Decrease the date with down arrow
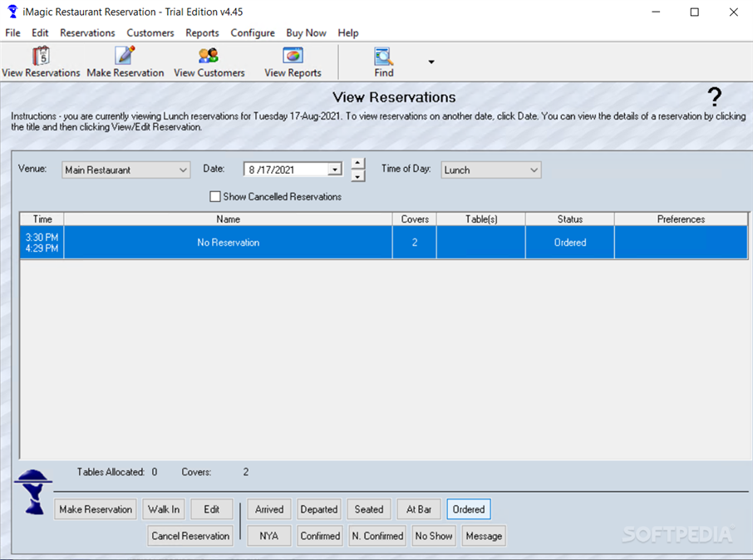Viewport: 753px width, 560px height. click(357, 176)
